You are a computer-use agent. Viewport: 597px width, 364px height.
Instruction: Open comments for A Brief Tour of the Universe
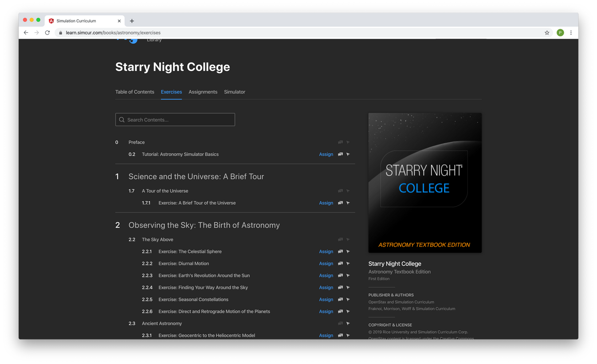tap(340, 203)
